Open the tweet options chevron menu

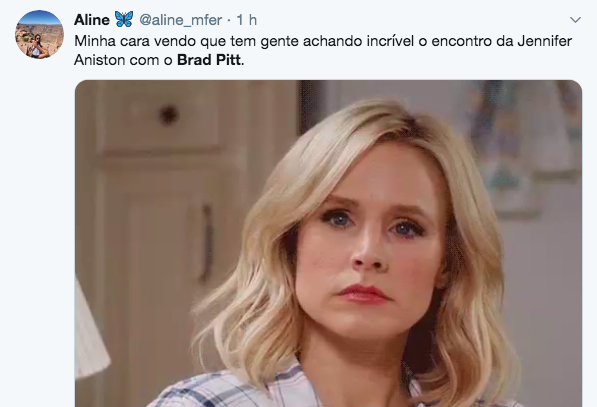[x=575, y=19]
